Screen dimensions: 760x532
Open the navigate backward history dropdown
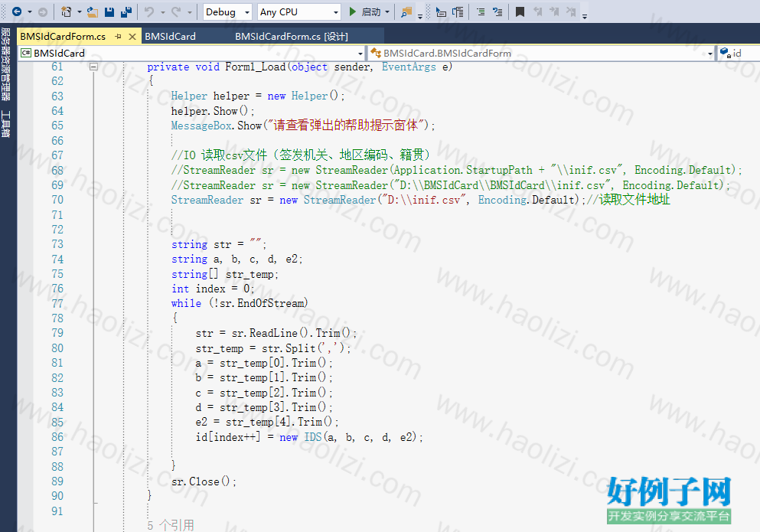30,11
